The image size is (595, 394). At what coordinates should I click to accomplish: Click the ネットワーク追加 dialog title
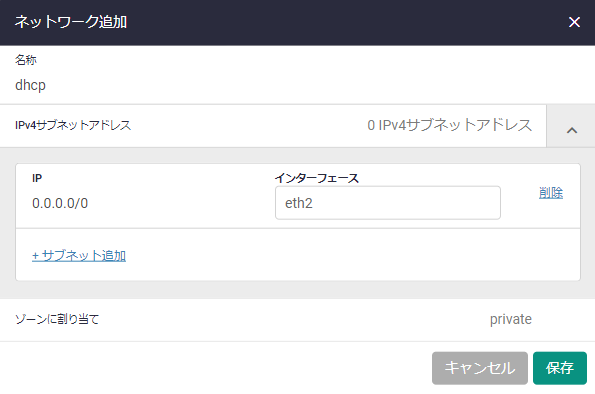(x=71, y=22)
